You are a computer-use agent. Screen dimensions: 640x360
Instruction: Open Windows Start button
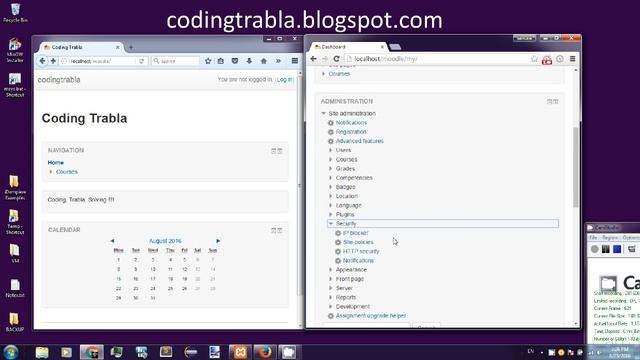tap(11, 352)
